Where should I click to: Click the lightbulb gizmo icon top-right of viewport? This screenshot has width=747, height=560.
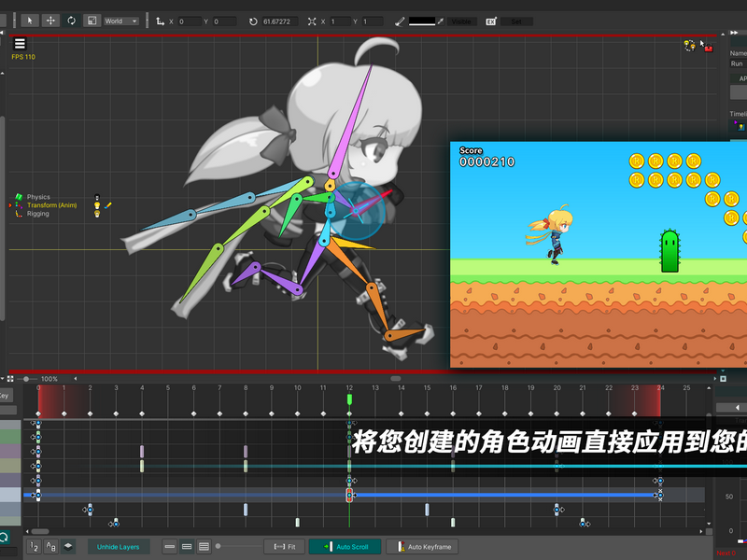coord(689,45)
